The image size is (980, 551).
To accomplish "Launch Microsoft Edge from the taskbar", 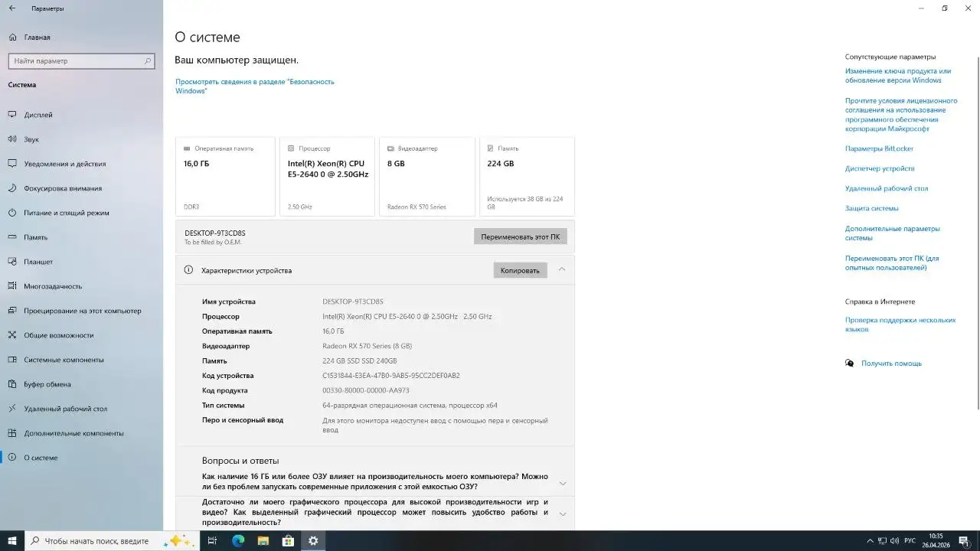I will (x=237, y=541).
